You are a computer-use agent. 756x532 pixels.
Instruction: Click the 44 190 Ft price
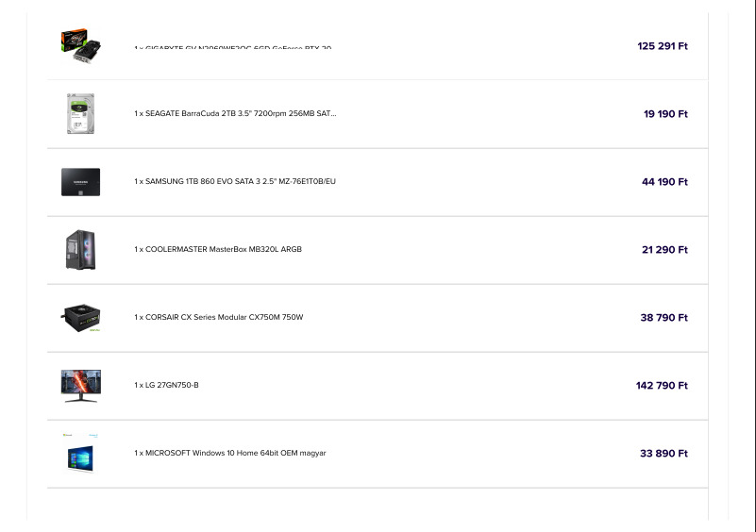[x=664, y=182]
